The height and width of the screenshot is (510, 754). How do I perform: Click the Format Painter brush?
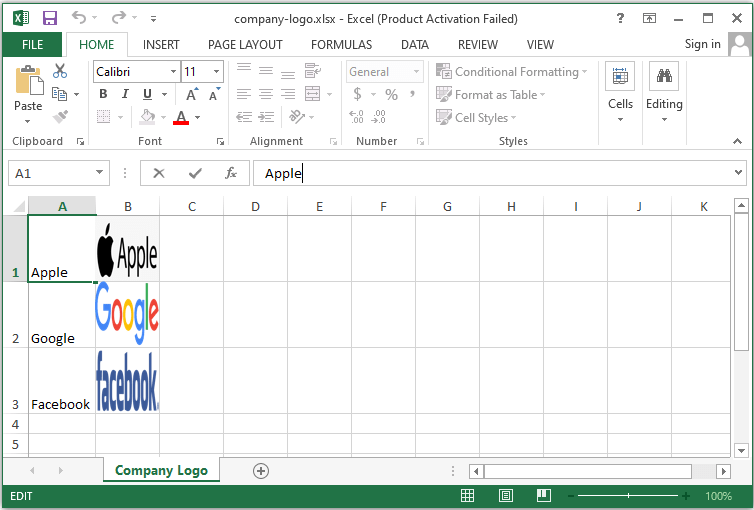coord(60,117)
